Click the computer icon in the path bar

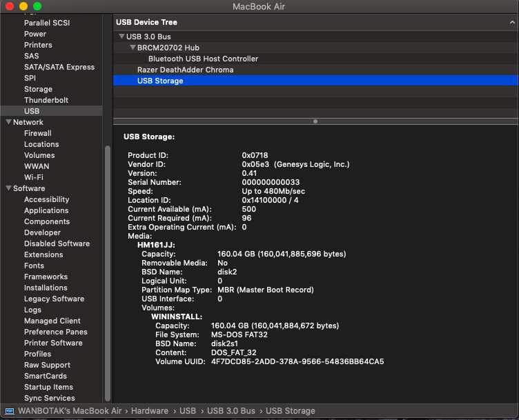[8, 411]
